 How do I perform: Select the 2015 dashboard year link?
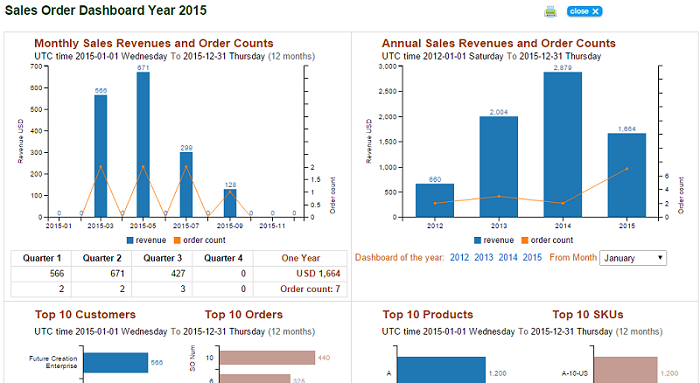[x=532, y=258]
